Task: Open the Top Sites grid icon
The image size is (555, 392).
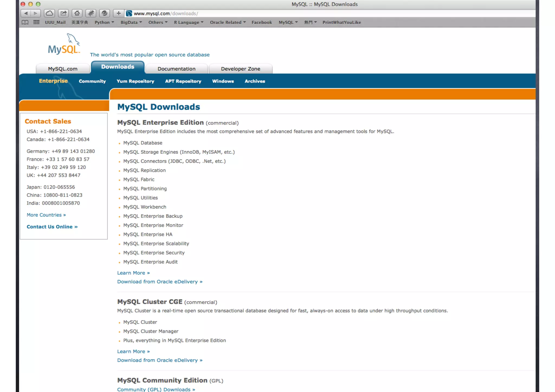Action: (x=36, y=22)
